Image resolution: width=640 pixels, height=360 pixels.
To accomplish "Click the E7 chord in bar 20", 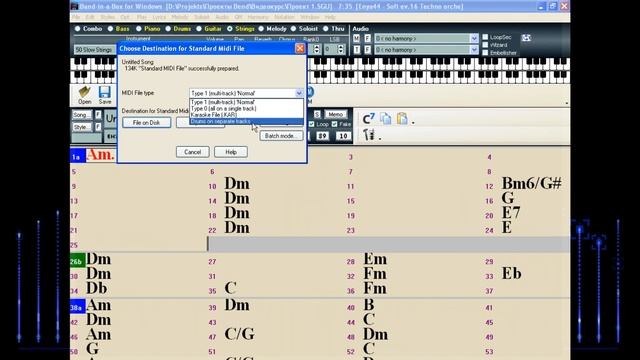I will tap(511, 213).
